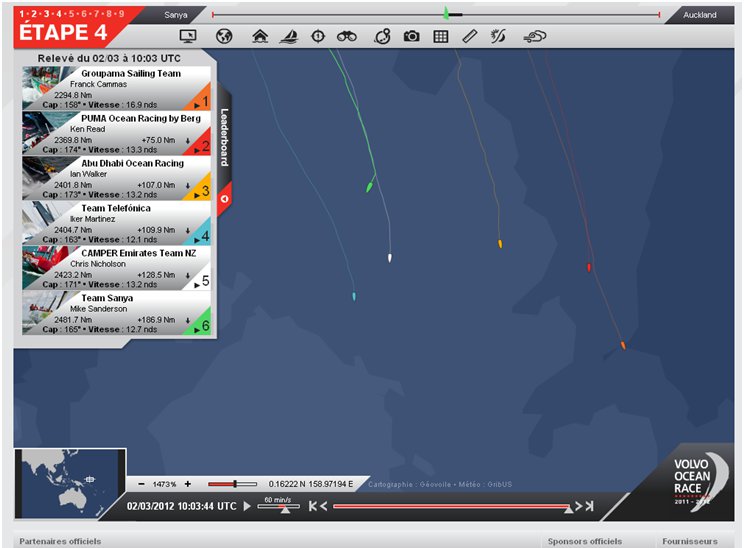Click the presentation screen icon in toolbar

click(x=188, y=36)
